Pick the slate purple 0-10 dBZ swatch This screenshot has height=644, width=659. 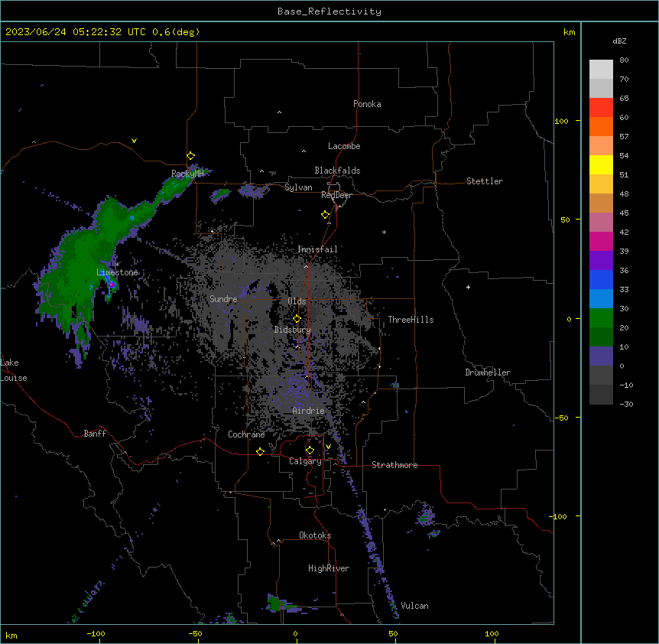click(601, 356)
